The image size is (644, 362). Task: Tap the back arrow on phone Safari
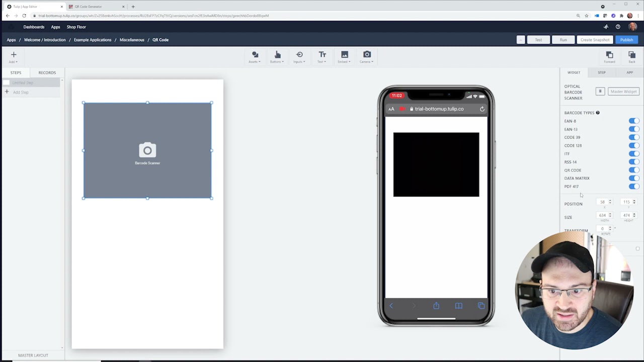coord(391,306)
